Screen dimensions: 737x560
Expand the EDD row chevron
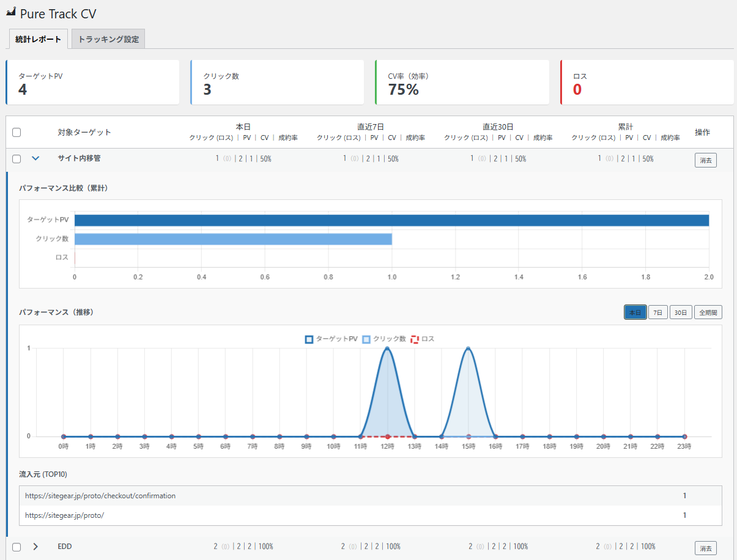point(35,547)
